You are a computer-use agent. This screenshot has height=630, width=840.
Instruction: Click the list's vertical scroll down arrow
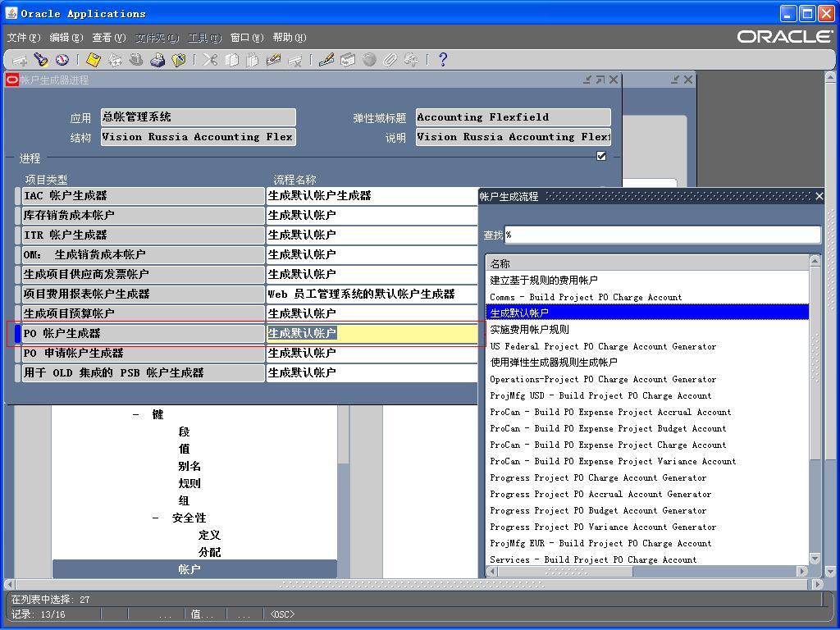[815, 559]
